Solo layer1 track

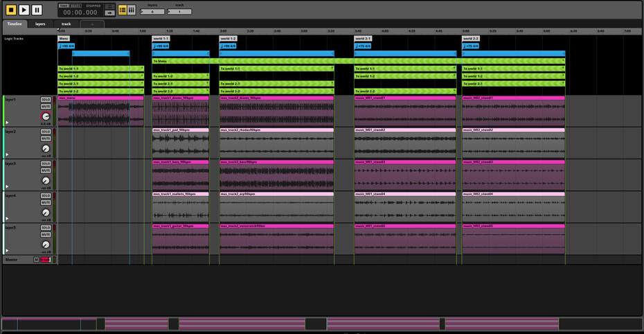tap(46, 99)
